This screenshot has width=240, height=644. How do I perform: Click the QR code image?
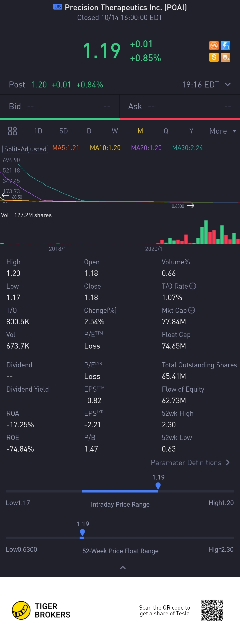pyautogui.click(x=212, y=610)
